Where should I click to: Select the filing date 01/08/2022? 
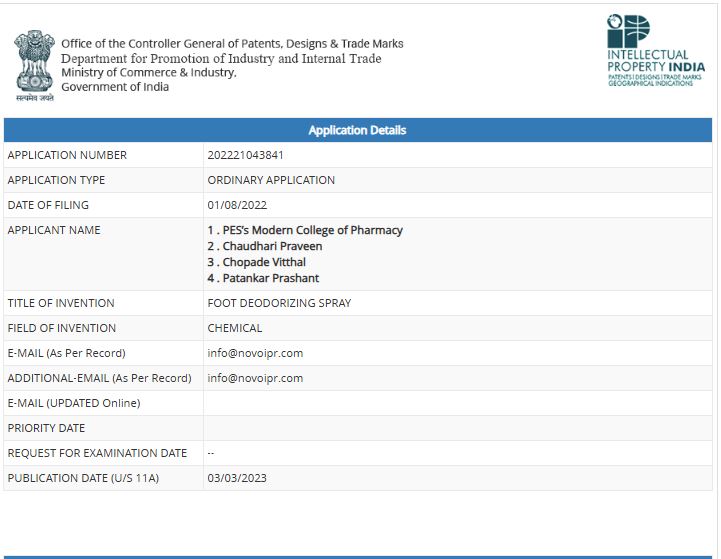pyautogui.click(x=237, y=205)
